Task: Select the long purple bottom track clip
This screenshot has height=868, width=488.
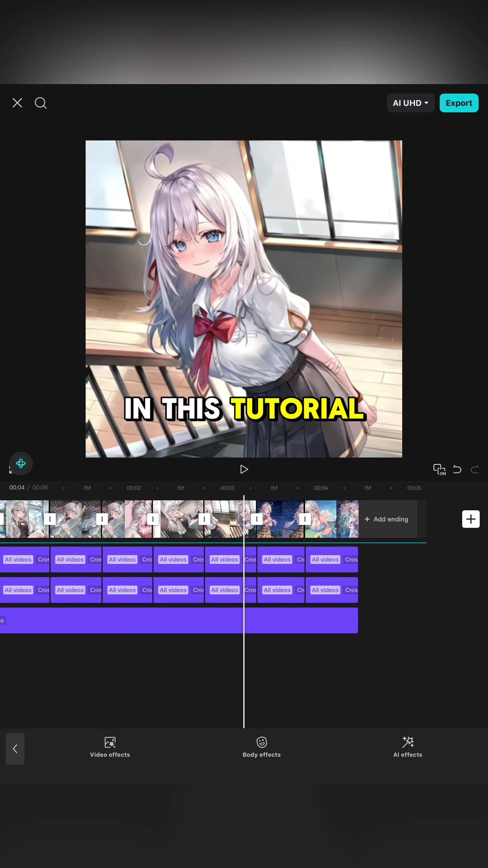Action: pyautogui.click(x=179, y=620)
